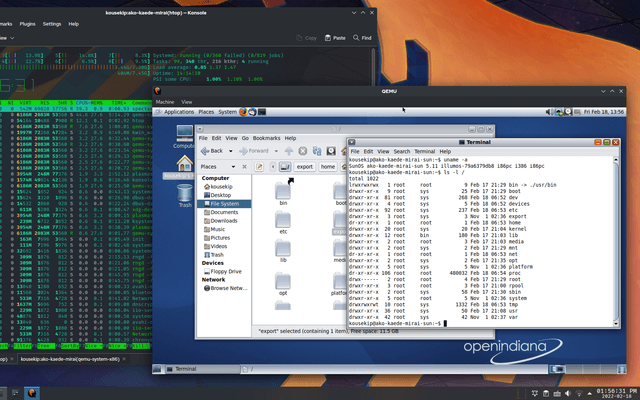Click the export path bar button
This screenshot has height=400, width=640.
(304, 167)
